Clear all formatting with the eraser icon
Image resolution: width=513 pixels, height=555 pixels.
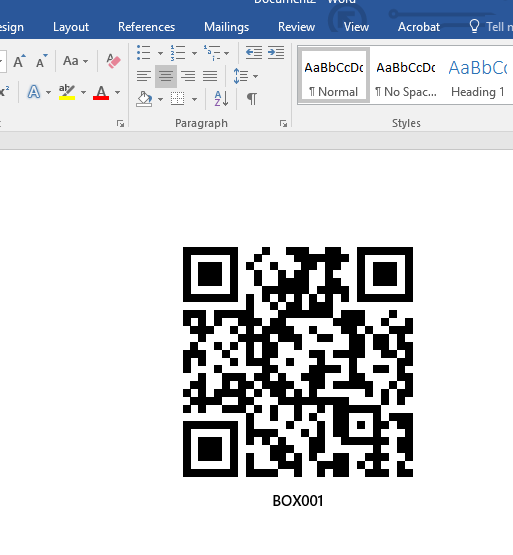tap(113, 61)
